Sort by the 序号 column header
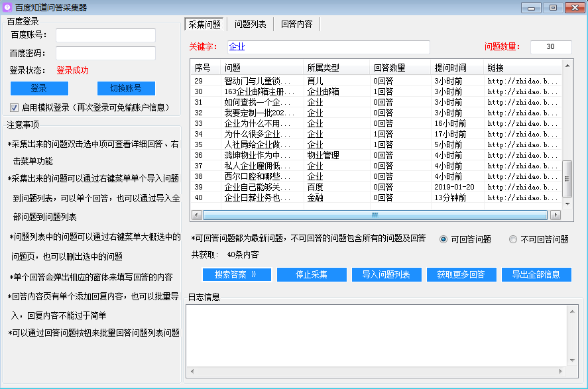Screen dimensions: 588x389 pos(206,68)
